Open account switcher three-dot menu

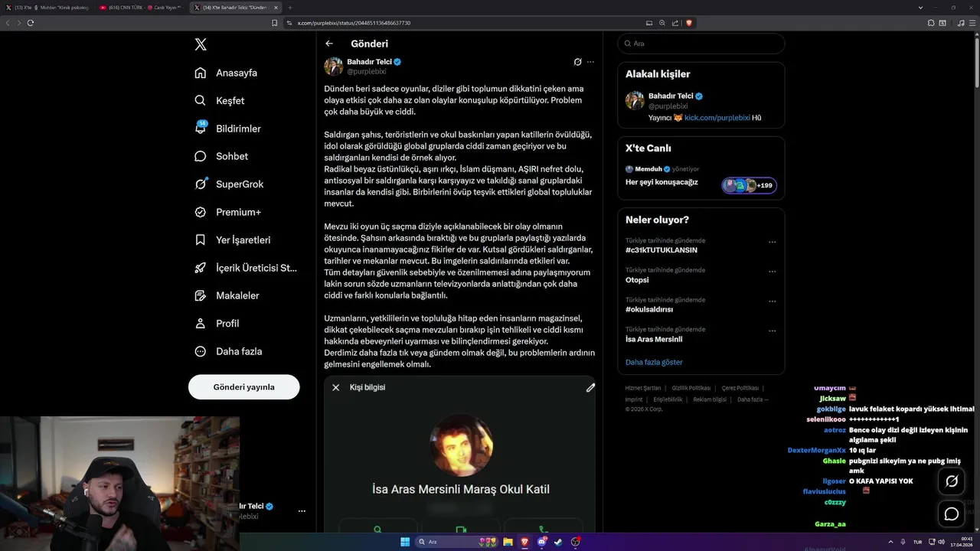[302, 510]
